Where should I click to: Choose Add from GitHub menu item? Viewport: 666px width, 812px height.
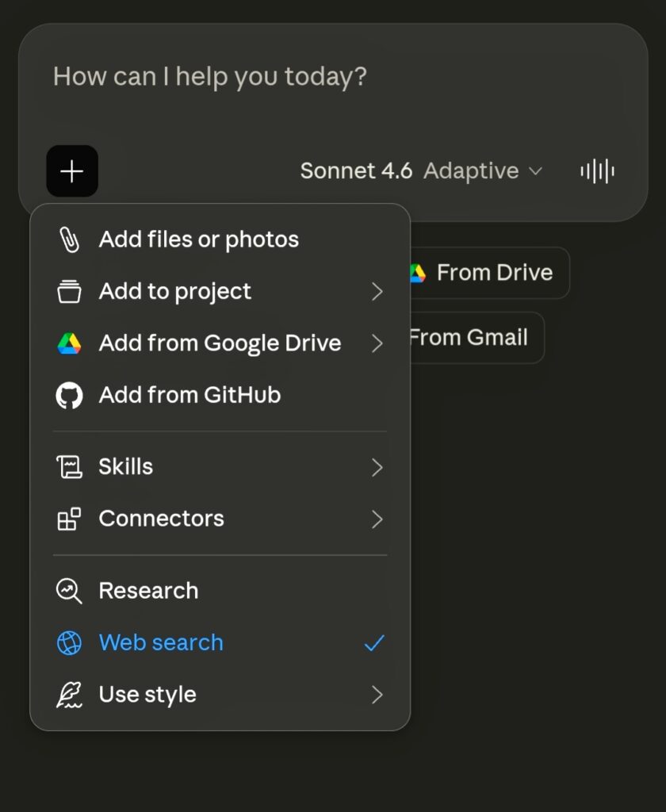point(189,395)
